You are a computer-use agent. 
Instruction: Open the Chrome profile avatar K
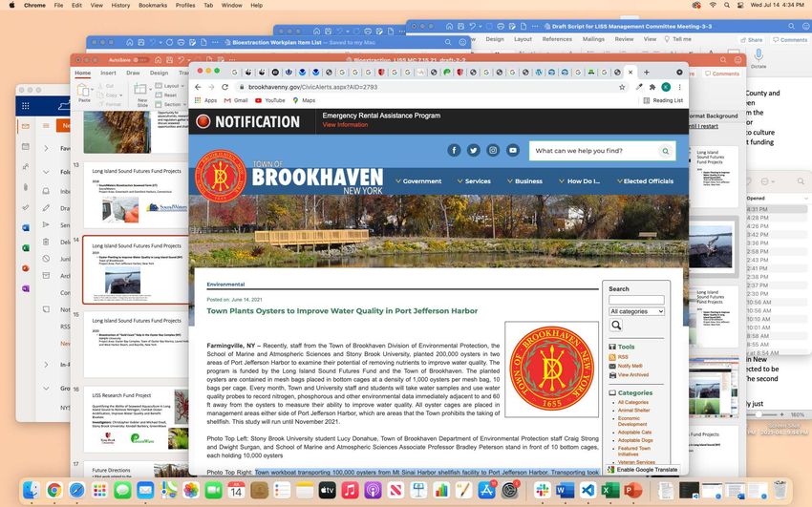(x=666, y=87)
